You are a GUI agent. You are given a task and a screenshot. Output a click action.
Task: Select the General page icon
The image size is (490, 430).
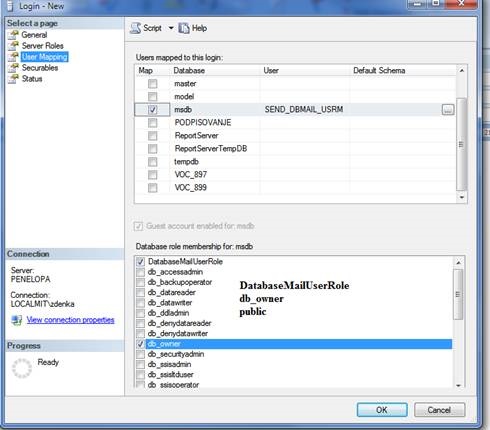13,35
